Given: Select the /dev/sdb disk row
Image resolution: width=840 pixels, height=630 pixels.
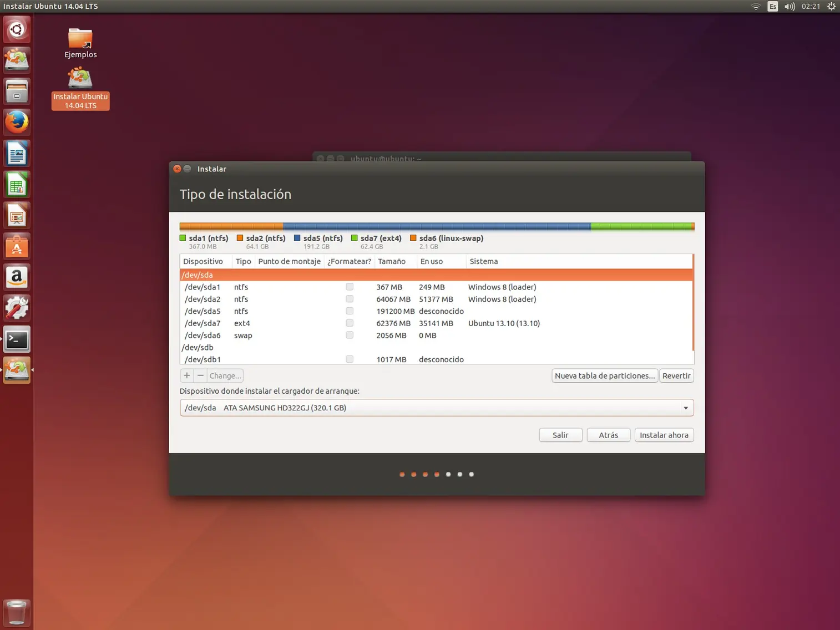Looking at the screenshot, I should coord(436,347).
